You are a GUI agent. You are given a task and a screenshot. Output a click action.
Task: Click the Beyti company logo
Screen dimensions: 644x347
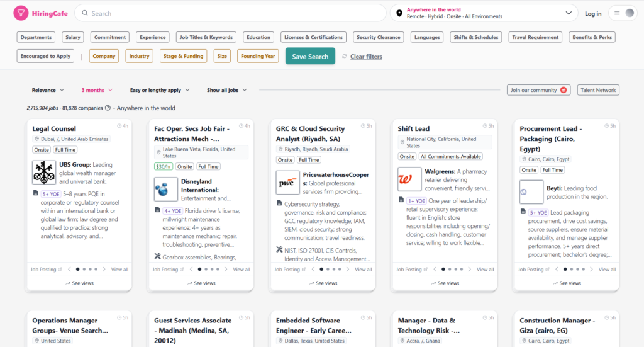(x=531, y=192)
